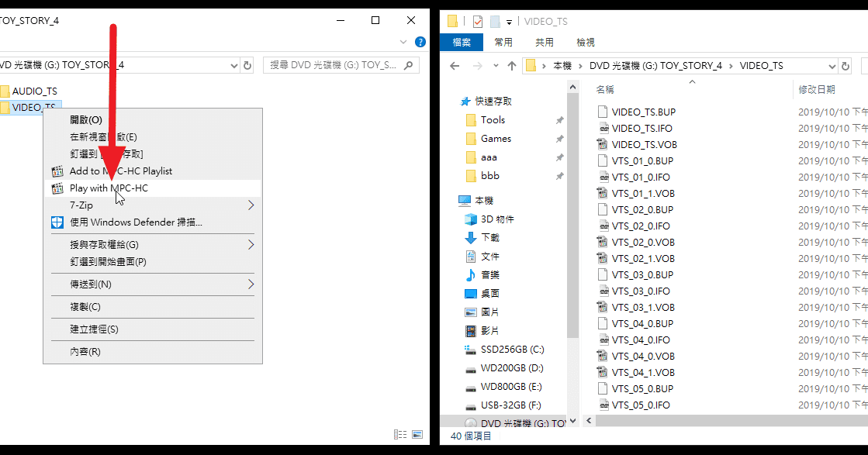Refresh the left window address bar
Image resolution: width=868 pixels, height=455 pixels.
[247, 65]
